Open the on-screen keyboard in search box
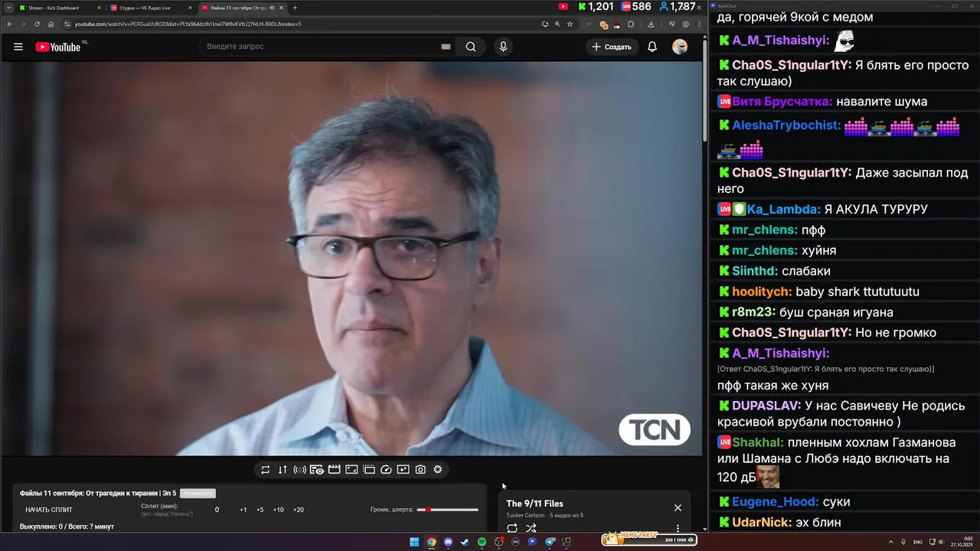The height and width of the screenshot is (551, 980). (446, 47)
